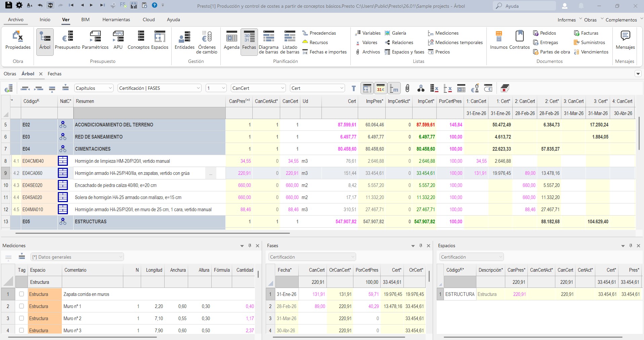Switch to the Herramientas ribbon tab
The height and width of the screenshot is (340, 644).
(116, 20)
